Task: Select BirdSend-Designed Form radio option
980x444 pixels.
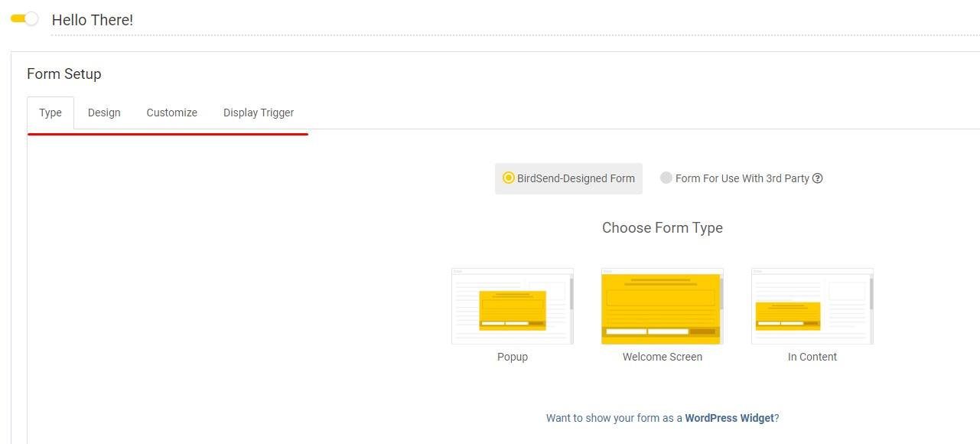Action: (x=568, y=178)
